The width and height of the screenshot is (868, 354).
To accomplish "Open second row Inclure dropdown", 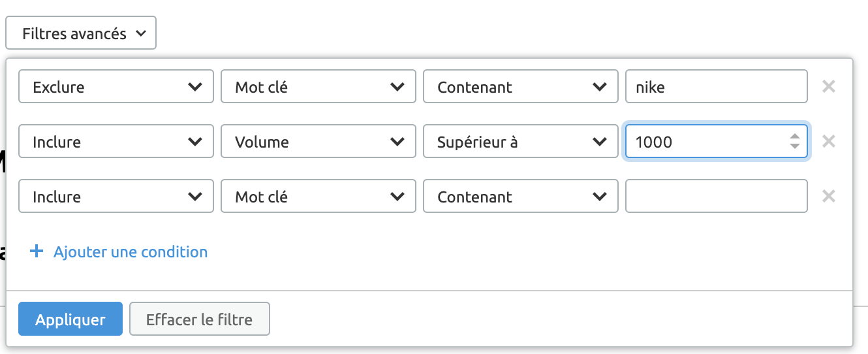I will coord(116,142).
